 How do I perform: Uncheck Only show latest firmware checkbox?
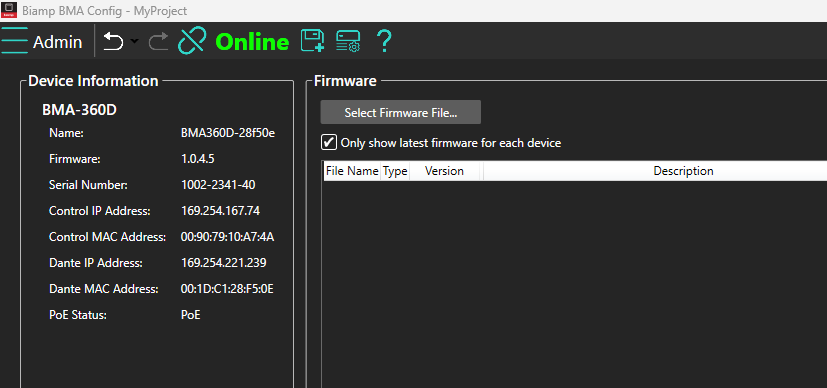[329, 142]
